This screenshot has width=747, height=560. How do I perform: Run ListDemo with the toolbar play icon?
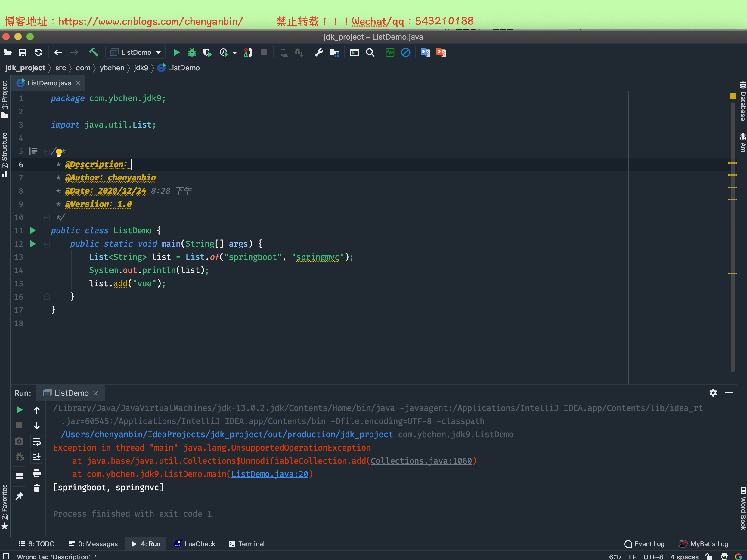pos(176,52)
